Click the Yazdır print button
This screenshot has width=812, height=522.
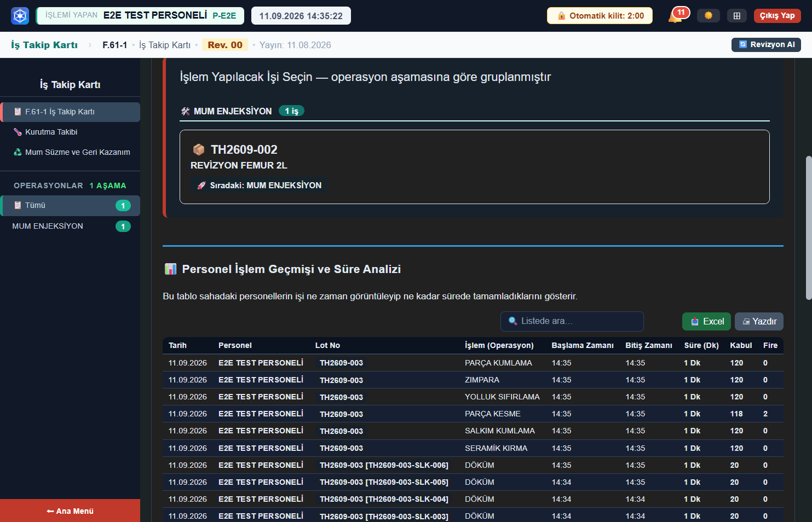pos(759,321)
